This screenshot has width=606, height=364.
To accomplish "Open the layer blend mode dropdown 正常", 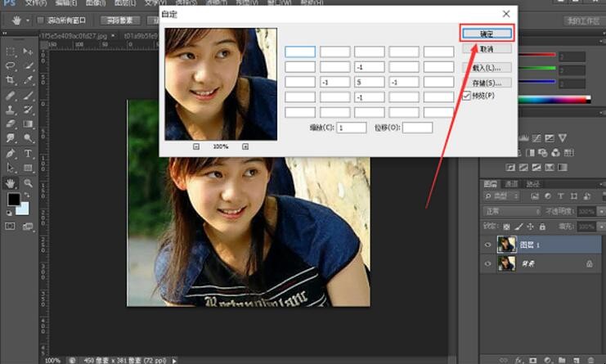I will (x=512, y=211).
